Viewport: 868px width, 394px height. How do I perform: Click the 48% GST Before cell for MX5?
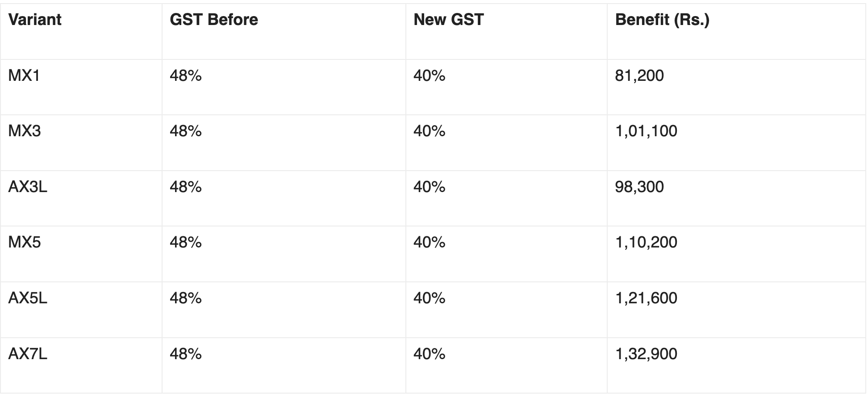click(x=185, y=242)
